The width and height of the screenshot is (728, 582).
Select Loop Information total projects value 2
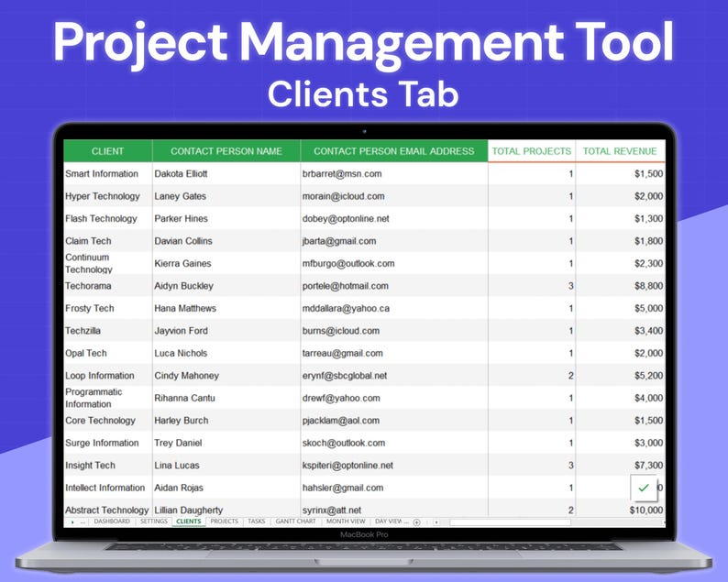click(532, 376)
